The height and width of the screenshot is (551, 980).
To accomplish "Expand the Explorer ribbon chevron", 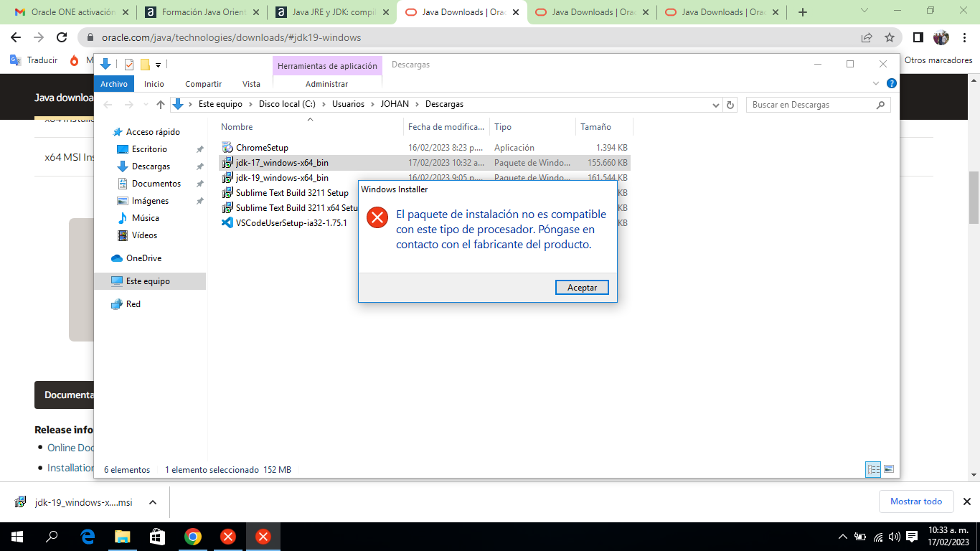I will point(876,83).
